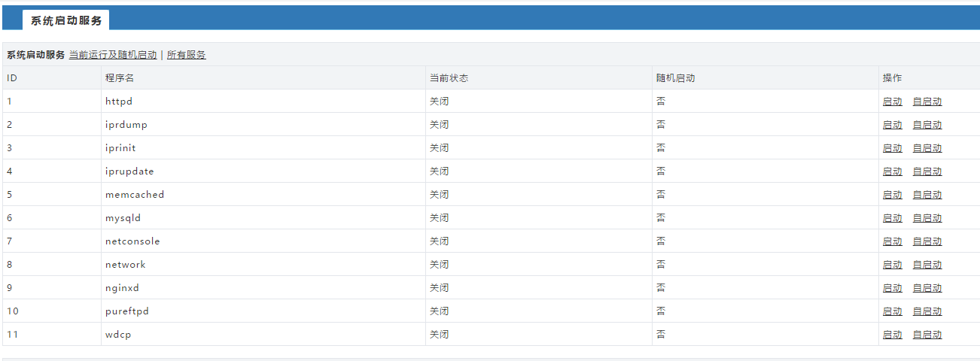The width and height of the screenshot is (980, 361).
Task: Open the 所有服务 link
Action: coord(186,55)
